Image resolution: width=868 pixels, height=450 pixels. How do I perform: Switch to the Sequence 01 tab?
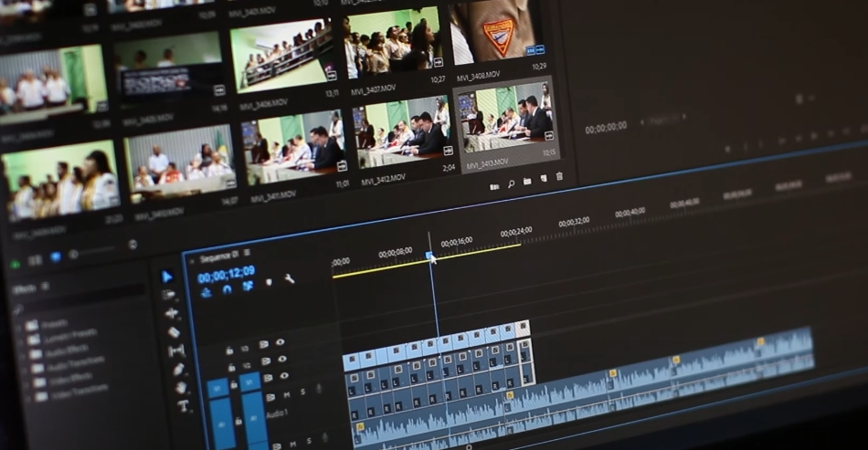[x=219, y=256]
